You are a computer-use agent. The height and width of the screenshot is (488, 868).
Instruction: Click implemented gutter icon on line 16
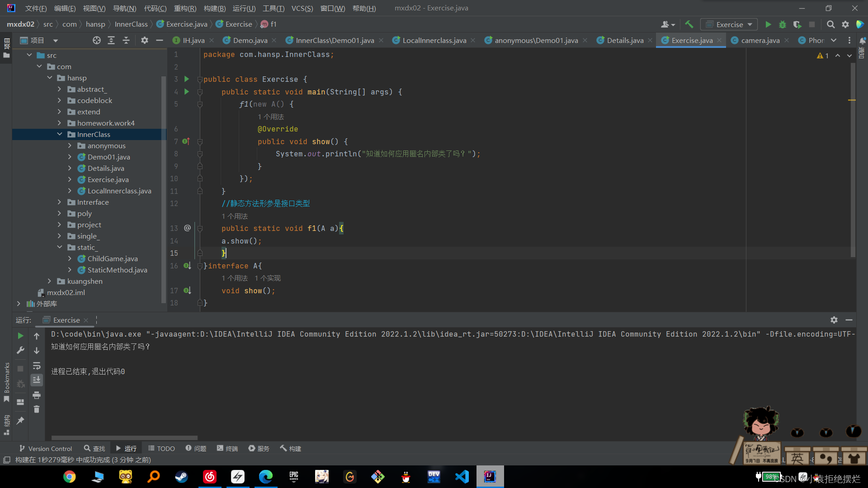point(187,266)
